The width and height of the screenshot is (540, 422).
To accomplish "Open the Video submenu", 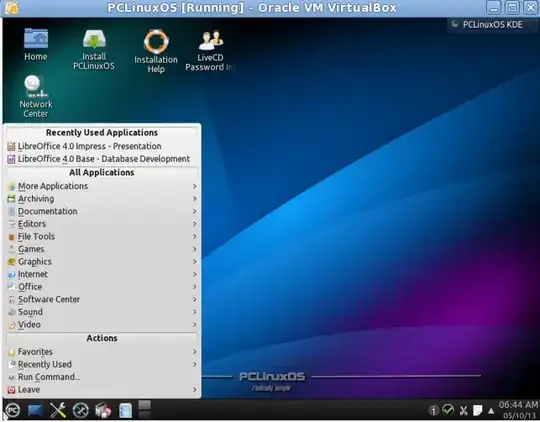I will tap(102, 325).
